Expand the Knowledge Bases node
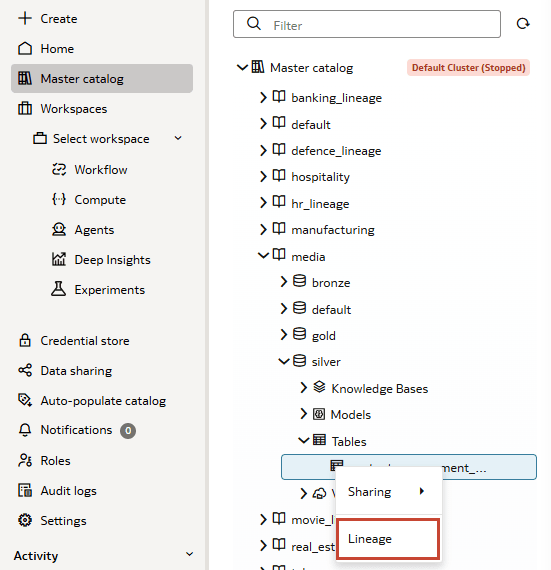The image size is (551, 570). click(x=303, y=388)
